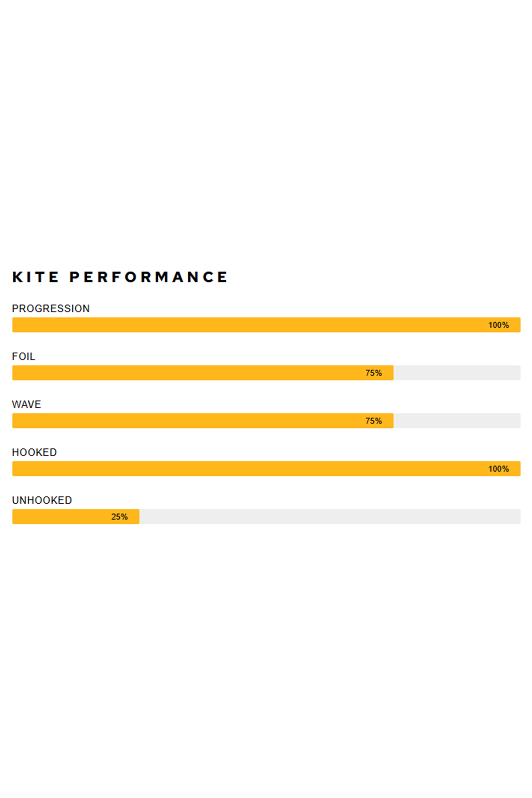532x798 pixels.
Task: Click the word PERFORMANCE in the heading
Action: (148, 277)
